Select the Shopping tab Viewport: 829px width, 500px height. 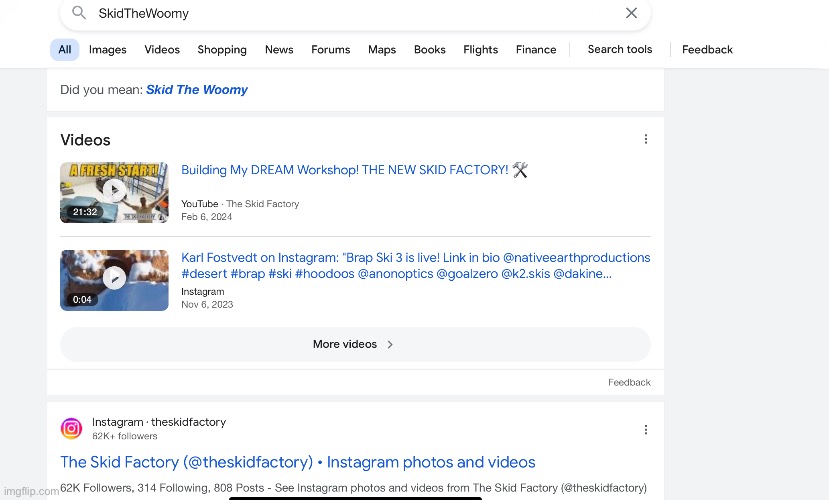pyautogui.click(x=222, y=49)
